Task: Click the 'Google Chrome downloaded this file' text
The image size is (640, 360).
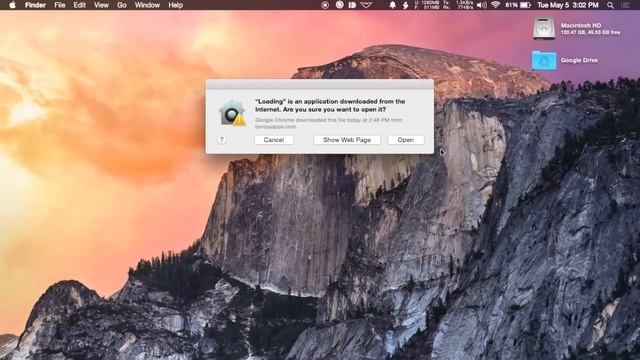Action: 329,123
